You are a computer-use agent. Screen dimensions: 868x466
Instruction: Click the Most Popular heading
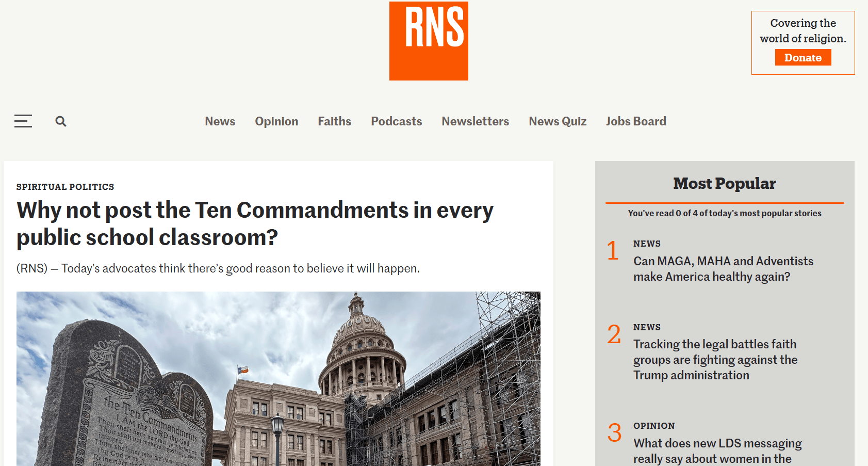click(724, 183)
